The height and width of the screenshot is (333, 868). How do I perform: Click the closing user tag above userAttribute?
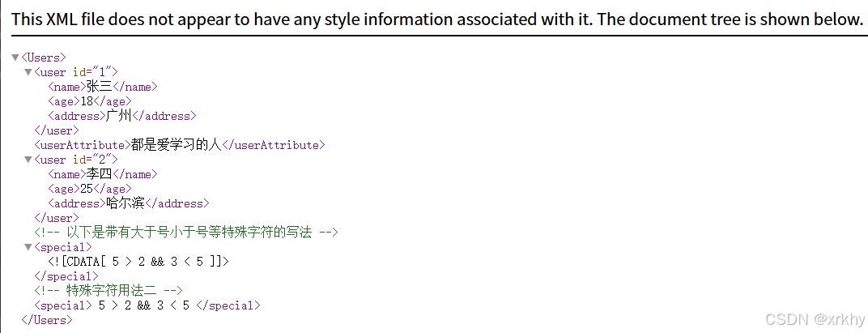(x=57, y=130)
